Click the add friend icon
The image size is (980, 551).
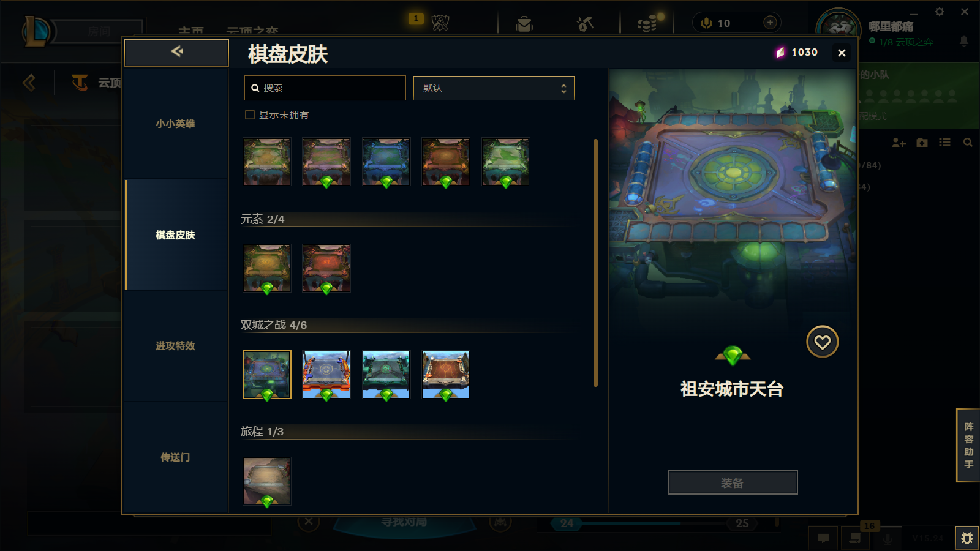click(x=899, y=143)
